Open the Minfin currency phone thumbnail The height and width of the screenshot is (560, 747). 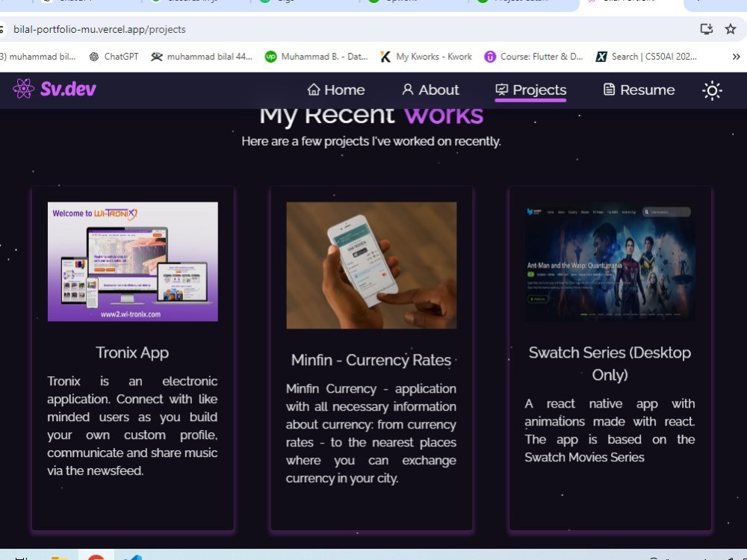point(371,265)
